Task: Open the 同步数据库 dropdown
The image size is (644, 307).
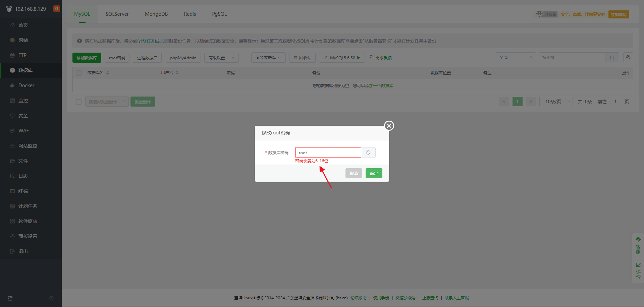Action: (268, 58)
